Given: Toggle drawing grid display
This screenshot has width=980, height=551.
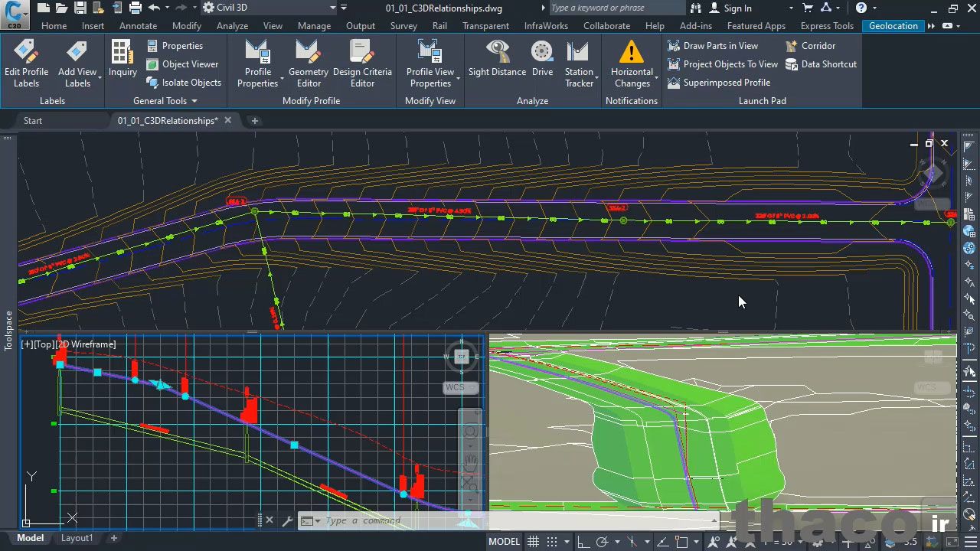Looking at the screenshot, I should [x=534, y=542].
